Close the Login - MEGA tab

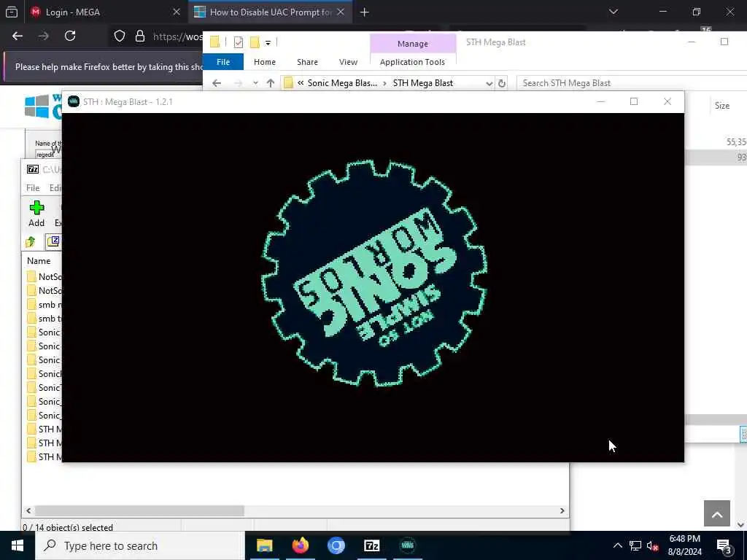pos(177,12)
